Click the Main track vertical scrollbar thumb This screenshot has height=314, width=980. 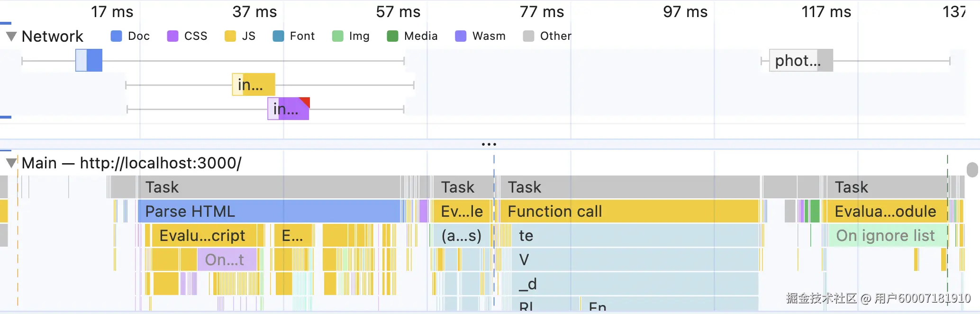(972, 170)
